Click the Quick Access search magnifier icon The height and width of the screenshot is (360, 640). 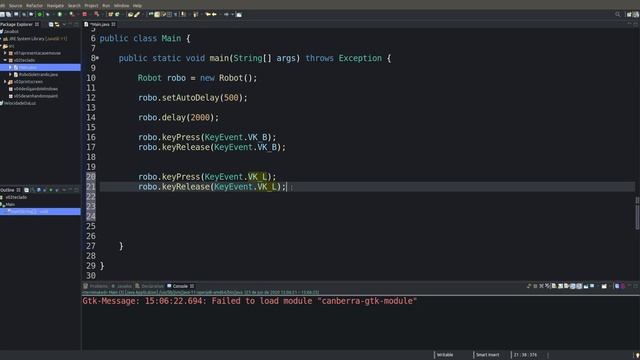pos(617,14)
